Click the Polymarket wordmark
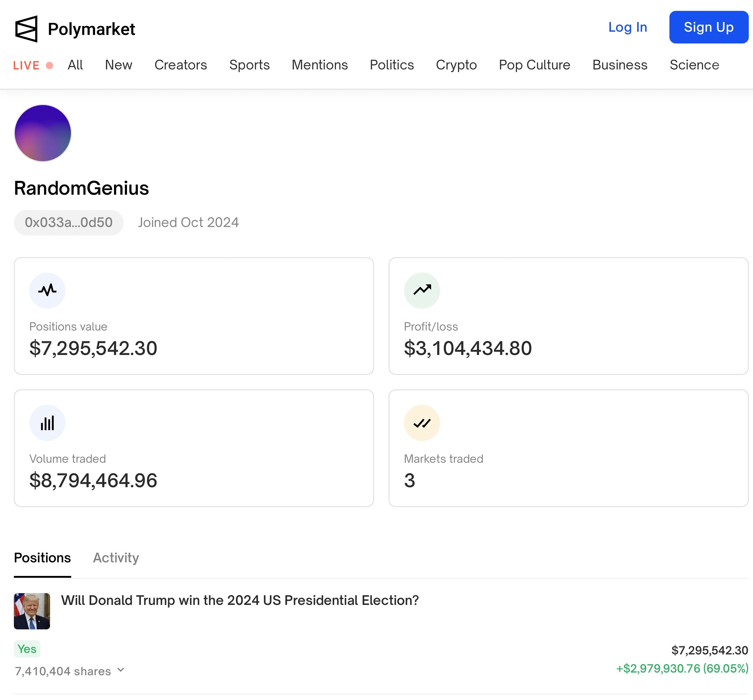This screenshot has height=700, width=753. point(91,29)
